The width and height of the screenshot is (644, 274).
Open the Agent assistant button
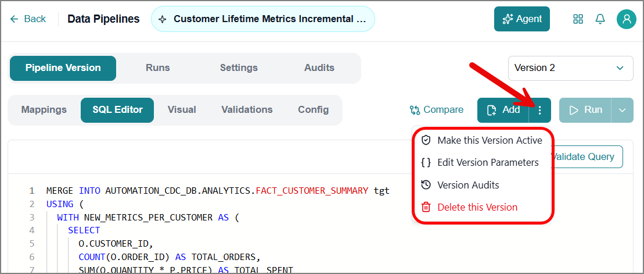(x=521, y=19)
